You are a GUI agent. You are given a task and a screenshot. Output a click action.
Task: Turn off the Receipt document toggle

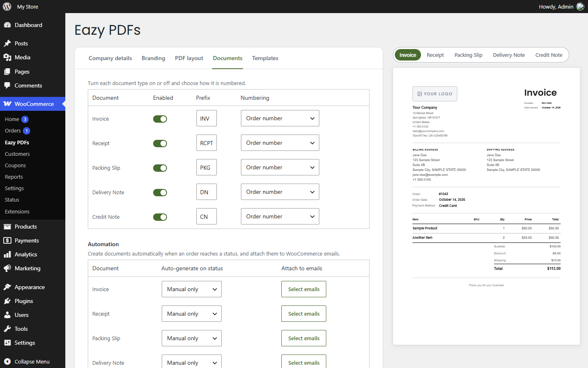pyautogui.click(x=160, y=144)
